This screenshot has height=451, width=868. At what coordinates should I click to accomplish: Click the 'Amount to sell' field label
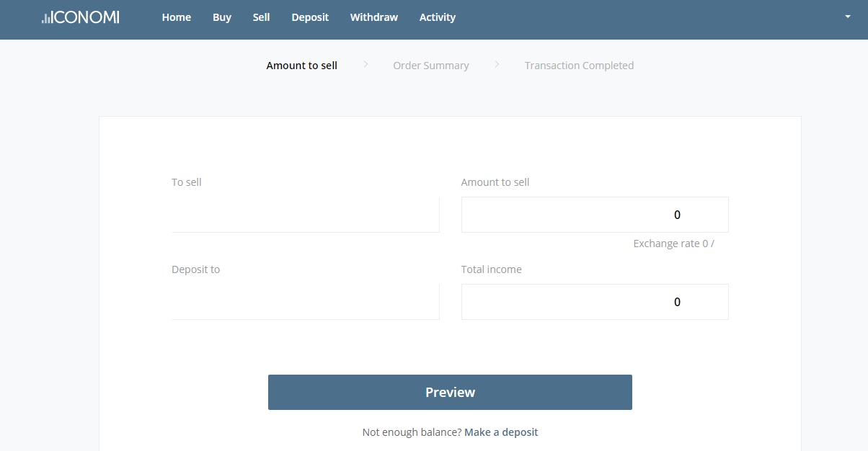coord(495,182)
